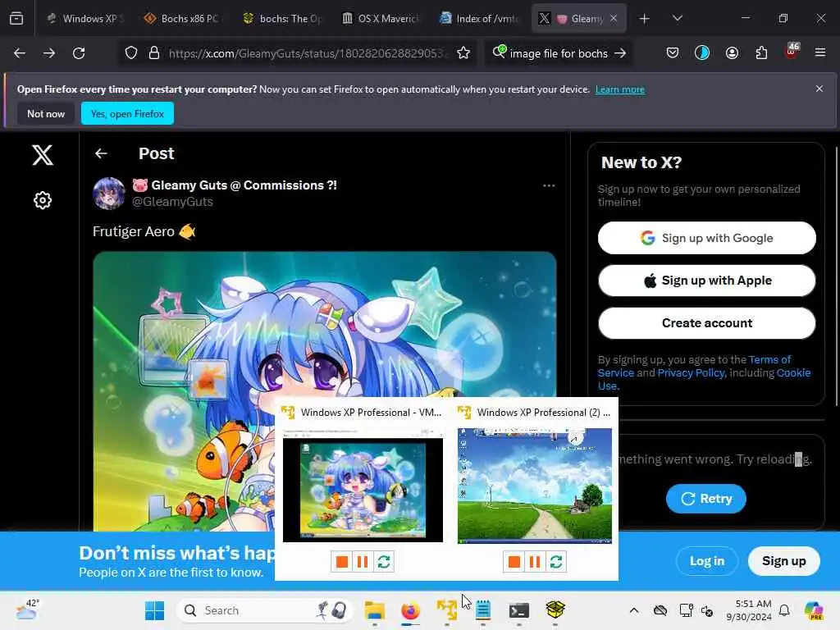This screenshot has height=630, width=840.
Task: Restart the Windows XP Professional (2) VM
Action: pyautogui.click(x=556, y=561)
